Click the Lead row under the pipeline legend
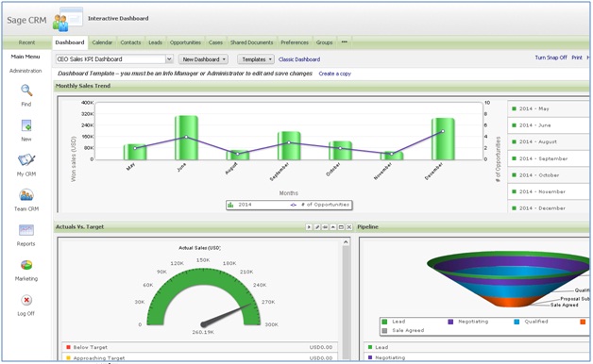The height and width of the screenshot is (364, 593). [x=477, y=347]
